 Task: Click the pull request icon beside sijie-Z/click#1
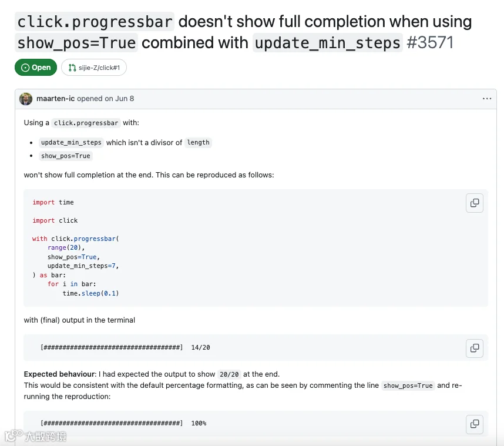point(72,68)
